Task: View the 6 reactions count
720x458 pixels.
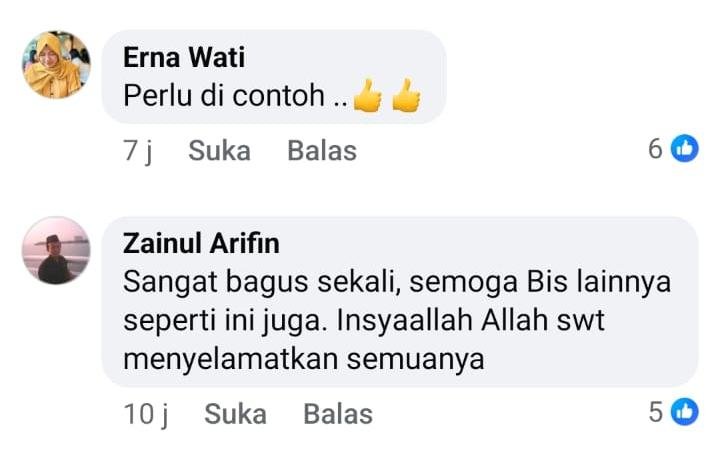Action: point(655,148)
